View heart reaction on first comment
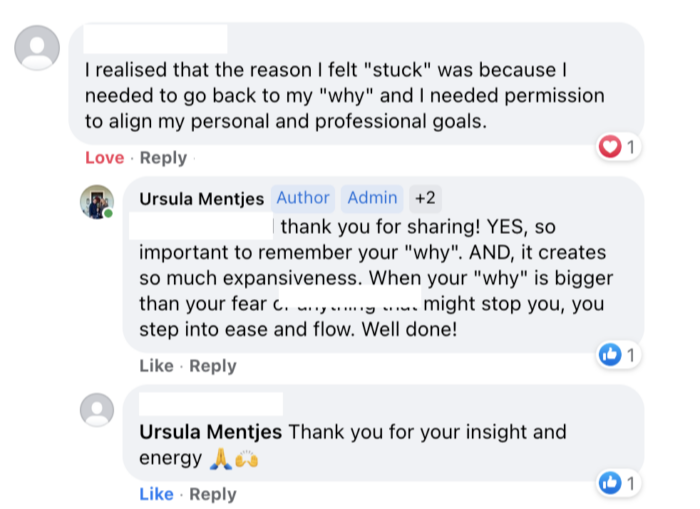 (609, 148)
